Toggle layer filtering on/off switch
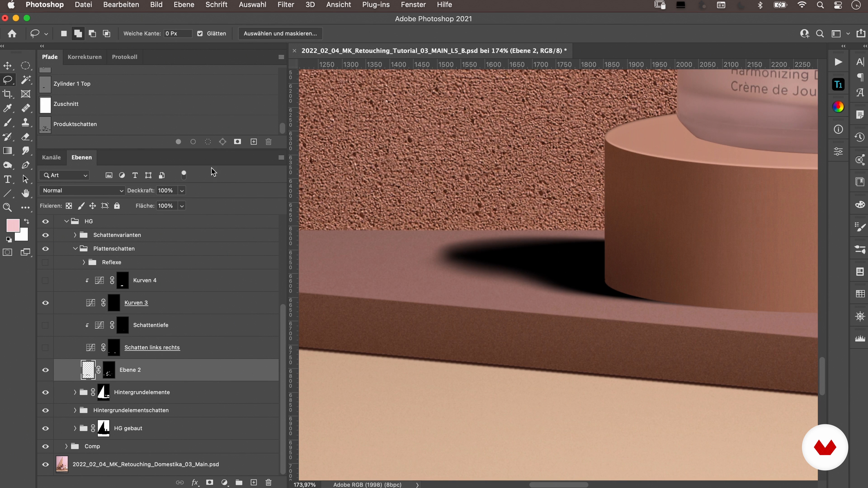 tap(184, 175)
